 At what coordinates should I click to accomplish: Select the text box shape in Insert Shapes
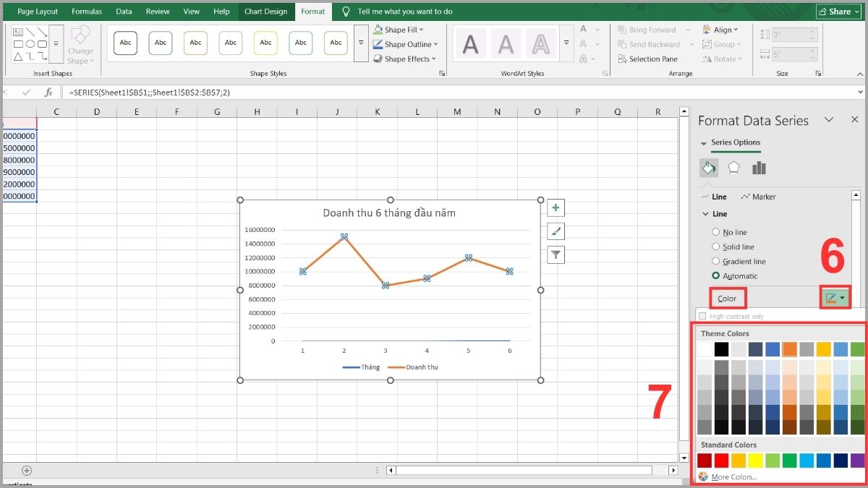18,33
